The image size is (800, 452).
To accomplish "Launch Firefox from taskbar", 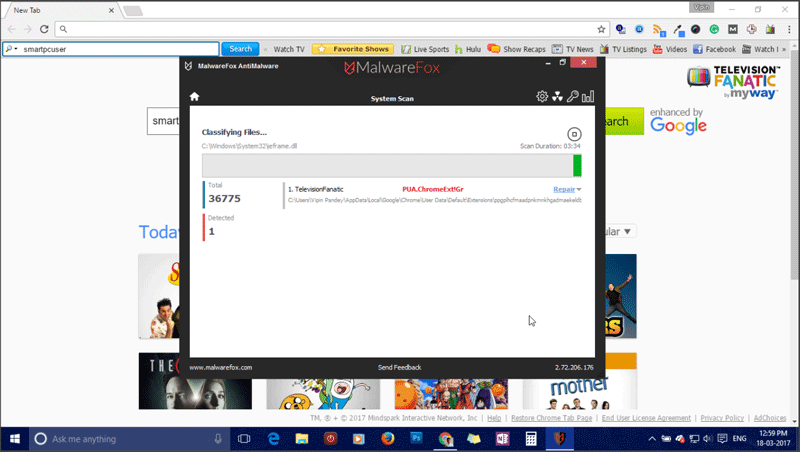I will (x=388, y=439).
